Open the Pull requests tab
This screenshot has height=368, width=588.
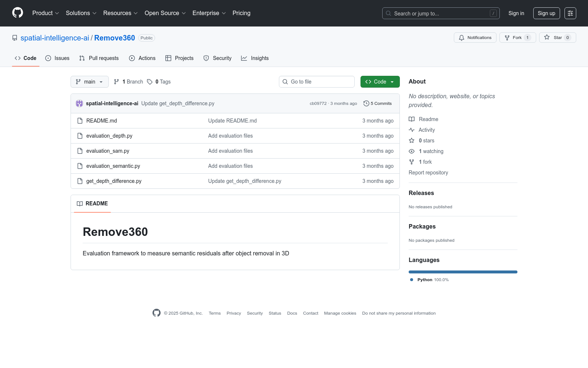click(x=99, y=58)
